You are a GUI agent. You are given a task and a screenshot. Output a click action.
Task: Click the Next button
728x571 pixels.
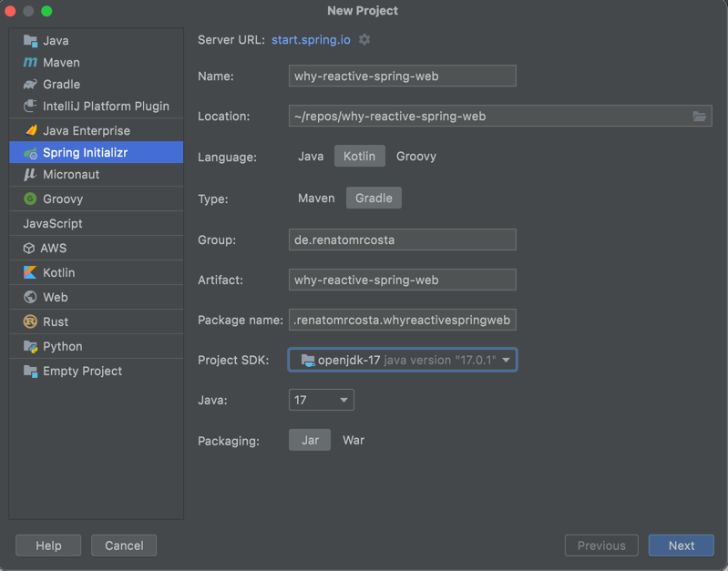[x=681, y=546]
